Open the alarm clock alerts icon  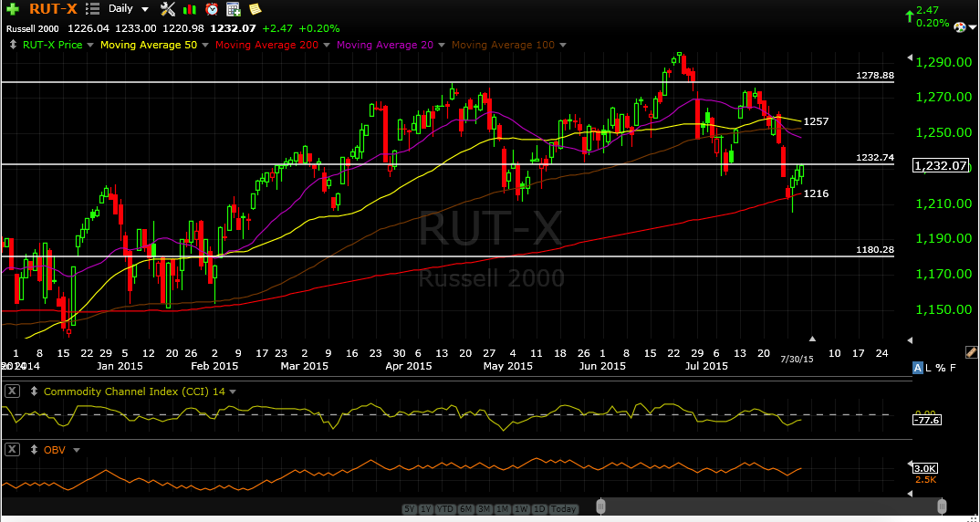pyautogui.click(x=212, y=9)
